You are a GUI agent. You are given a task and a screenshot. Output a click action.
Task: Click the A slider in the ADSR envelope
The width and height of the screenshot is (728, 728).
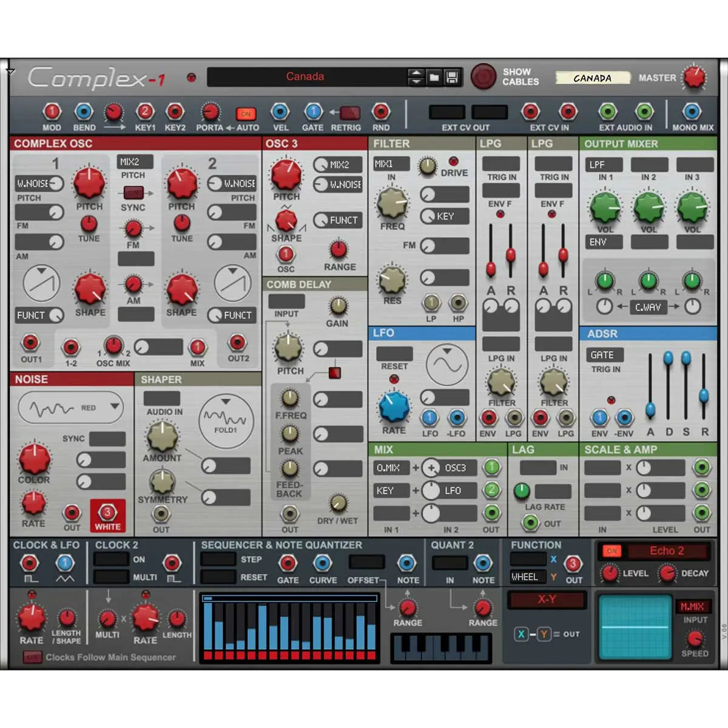pyautogui.click(x=650, y=406)
